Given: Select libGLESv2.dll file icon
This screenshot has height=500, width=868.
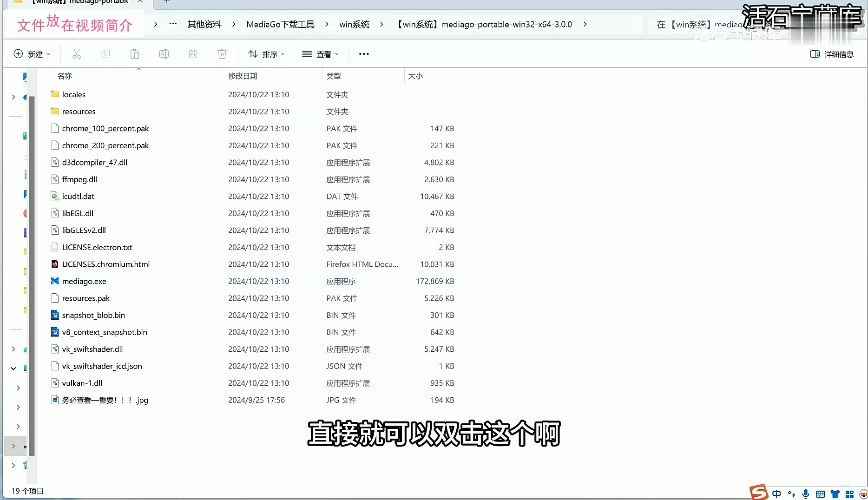Looking at the screenshot, I should [x=55, y=230].
